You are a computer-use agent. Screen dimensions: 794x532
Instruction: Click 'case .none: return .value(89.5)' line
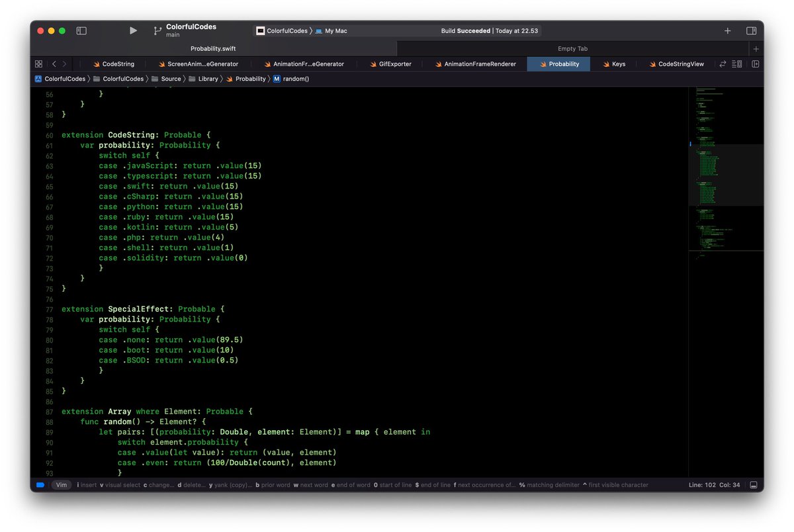[171, 339]
